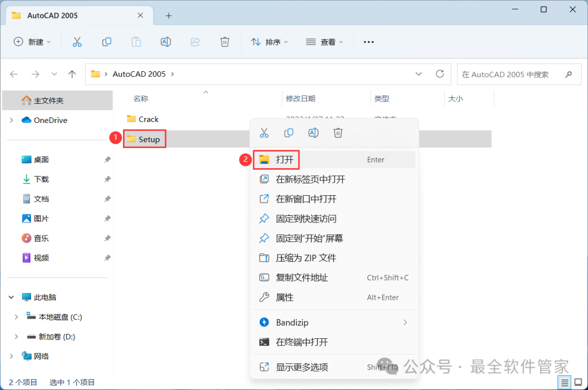This screenshot has width=588, height=390.
Task: Open 下载 in sidebar
Action: [35, 179]
